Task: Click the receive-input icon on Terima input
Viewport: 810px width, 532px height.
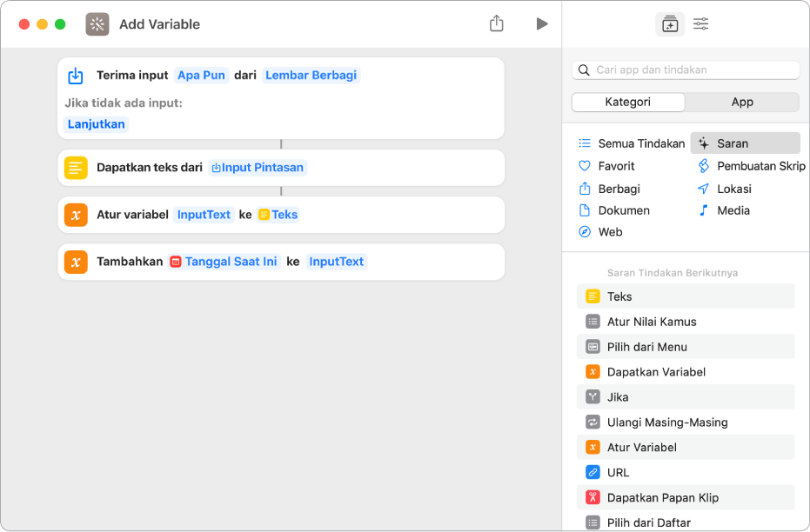Action: pyautogui.click(x=75, y=75)
